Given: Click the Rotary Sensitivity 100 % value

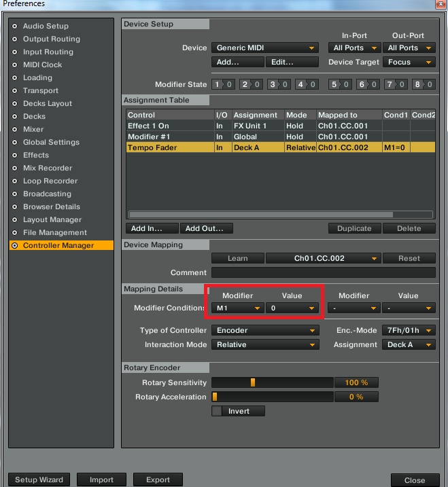Looking at the screenshot, I should pyautogui.click(x=356, y=382).
